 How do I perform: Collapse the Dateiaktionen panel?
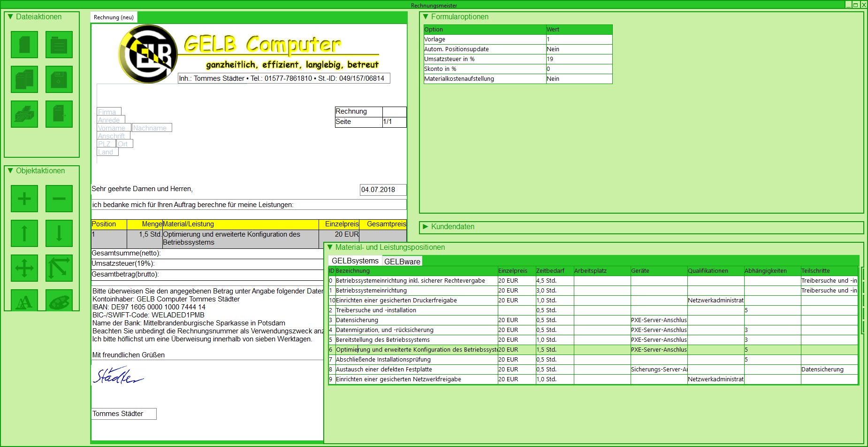point(11,17)
